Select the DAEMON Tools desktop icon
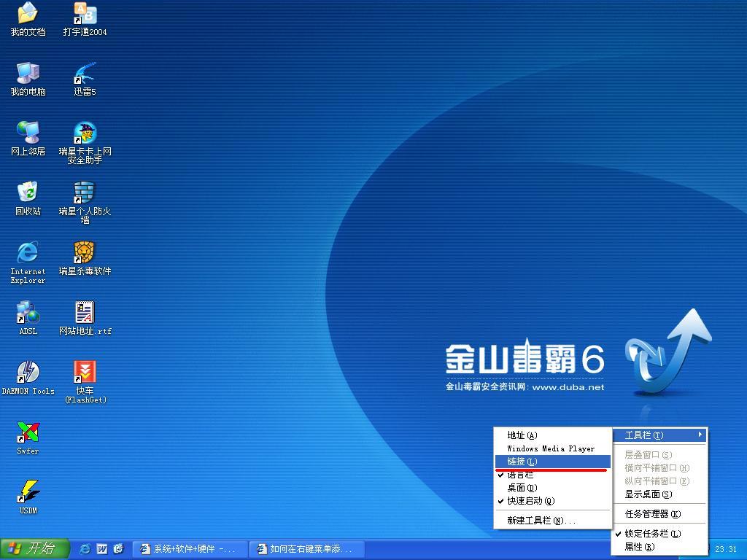 (x=28, y=373)
